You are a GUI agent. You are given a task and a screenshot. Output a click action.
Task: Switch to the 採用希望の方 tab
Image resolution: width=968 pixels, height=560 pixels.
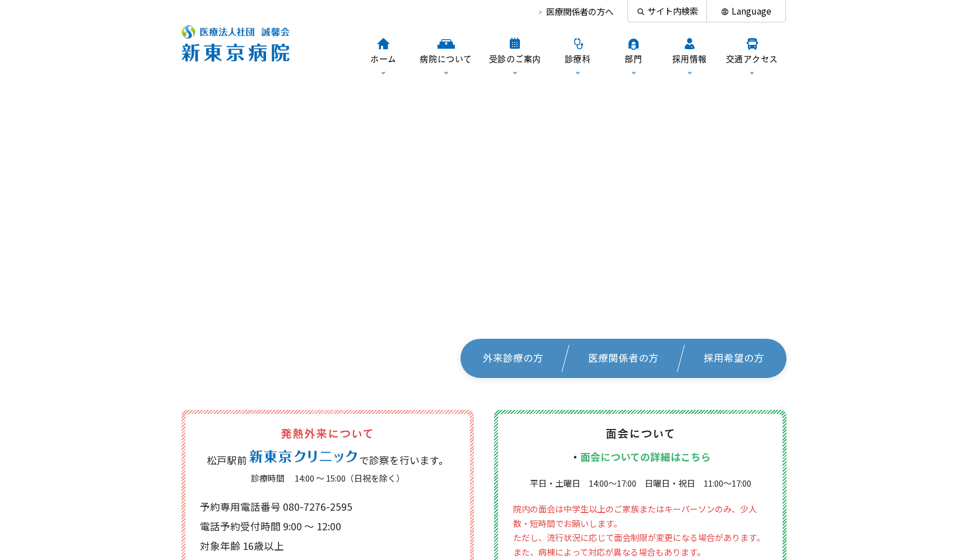[734, 358]
